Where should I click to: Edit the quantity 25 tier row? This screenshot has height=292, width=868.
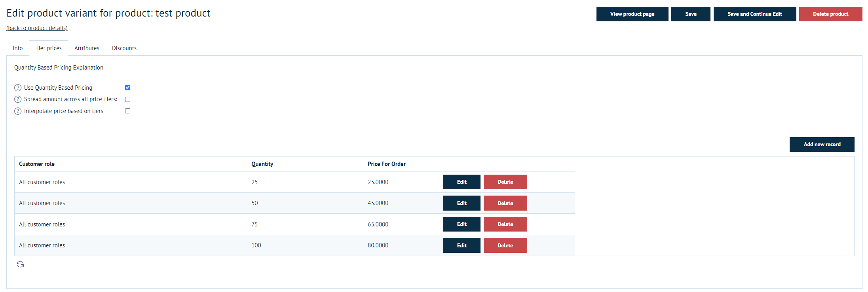pos(462,182)
